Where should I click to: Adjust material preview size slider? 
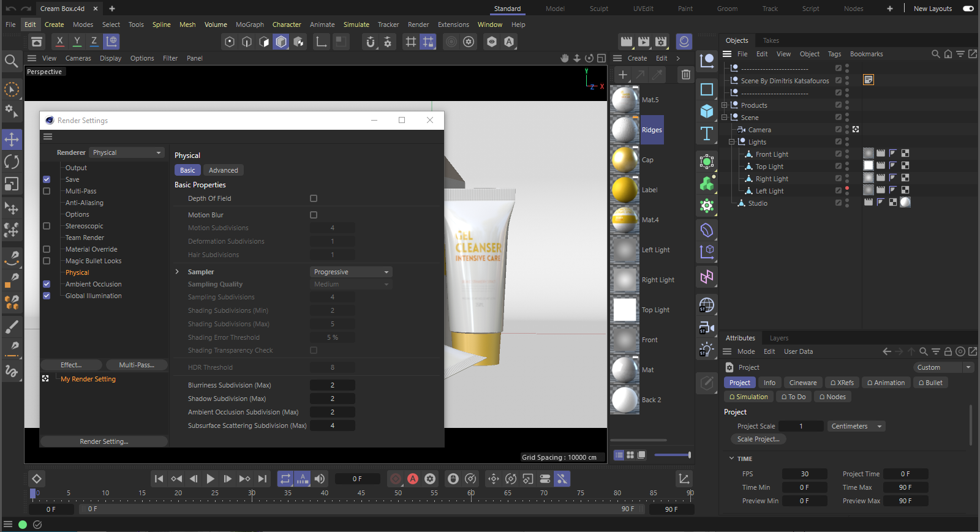point(673,455)
